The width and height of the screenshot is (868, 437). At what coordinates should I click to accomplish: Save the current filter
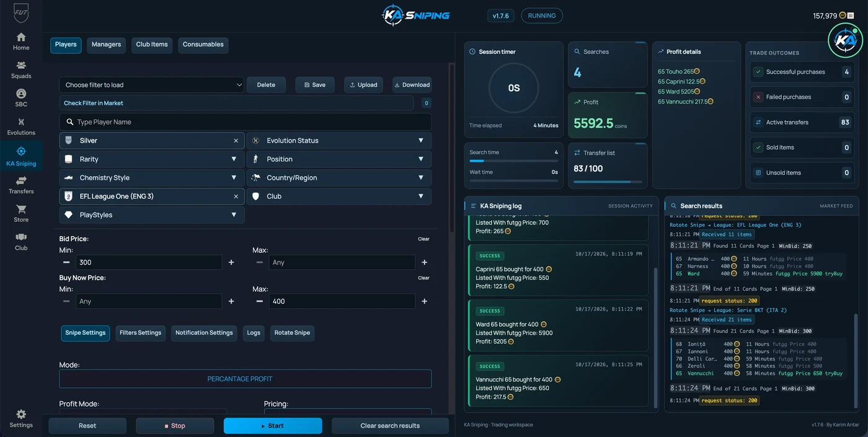pos(315,85)
